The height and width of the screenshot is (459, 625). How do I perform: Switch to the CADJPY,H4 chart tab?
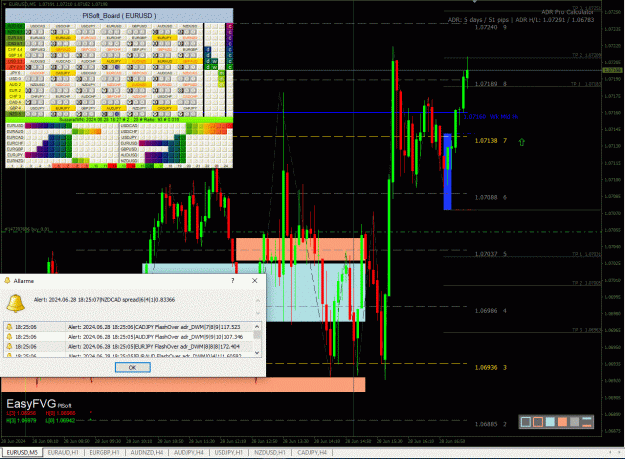(x=312, y=453)
